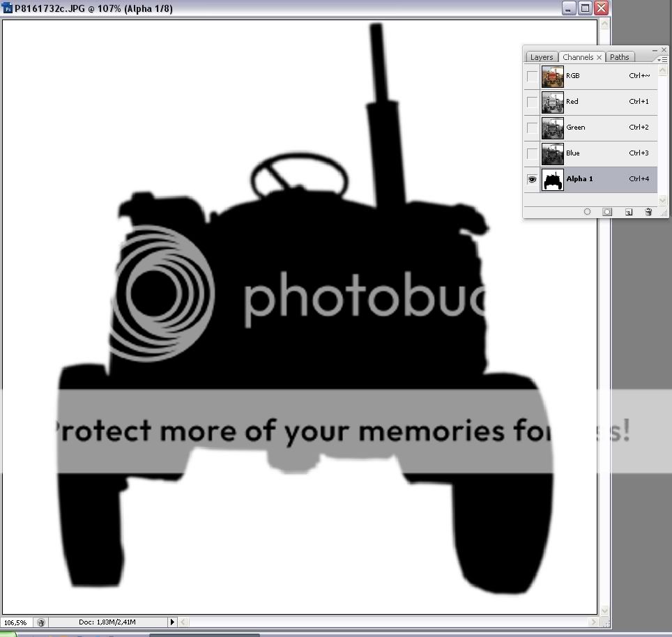Screen dimensions: 672x637
Task: Select the Green channel name
Action: tap(576, 128)
